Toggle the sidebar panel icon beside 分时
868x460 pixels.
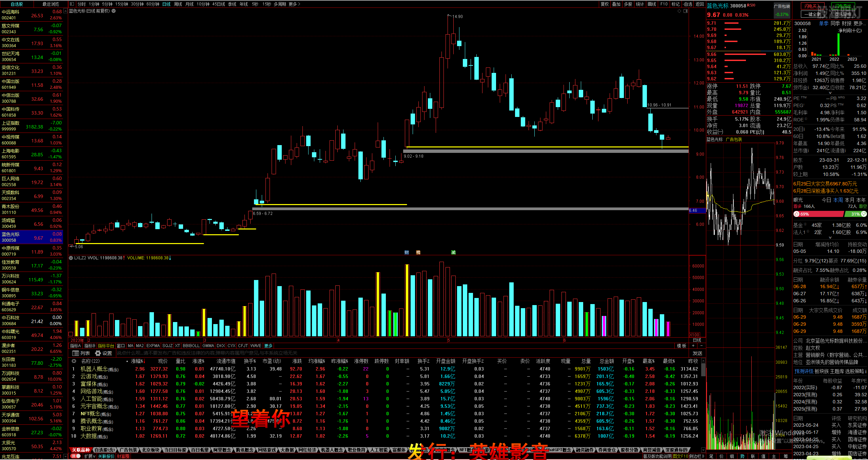72,4
